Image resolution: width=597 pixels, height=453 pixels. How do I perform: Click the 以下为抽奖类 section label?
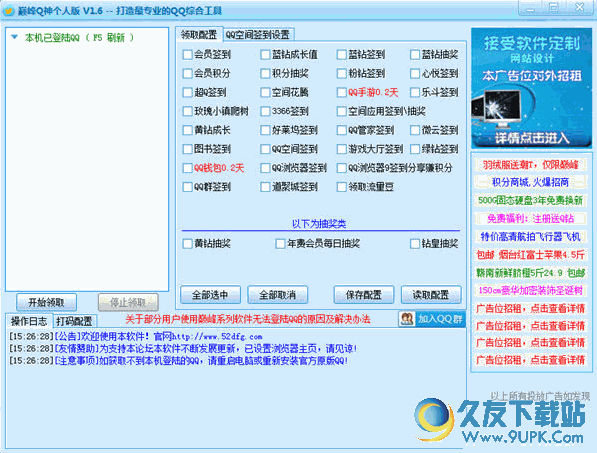point(319,224)
